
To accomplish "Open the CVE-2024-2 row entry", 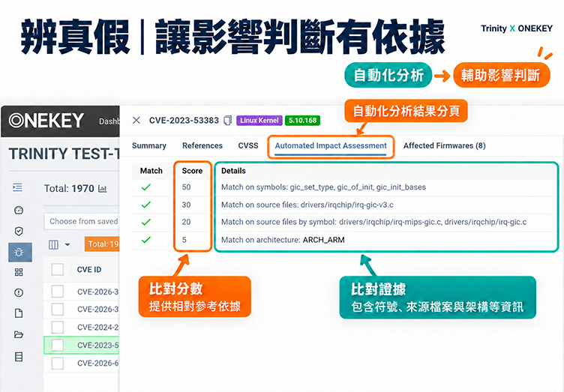I will coord(97,328).
